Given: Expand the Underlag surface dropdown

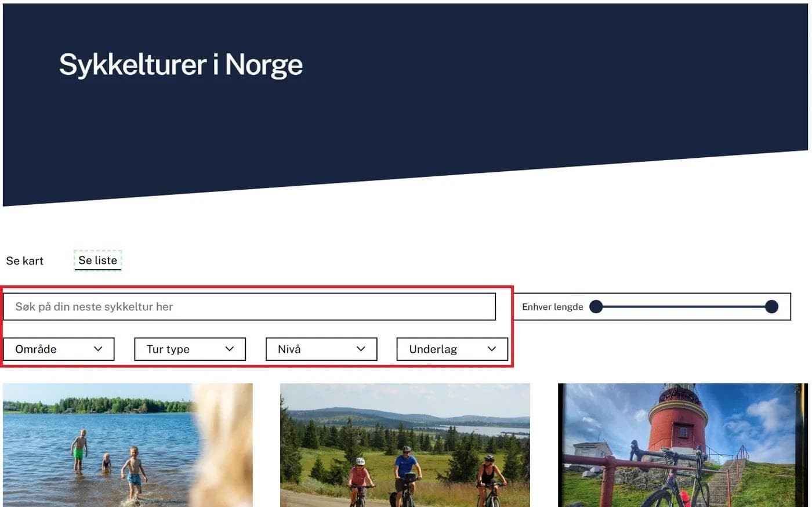Looking at the screenshot, I should click(x=452, y=349).
